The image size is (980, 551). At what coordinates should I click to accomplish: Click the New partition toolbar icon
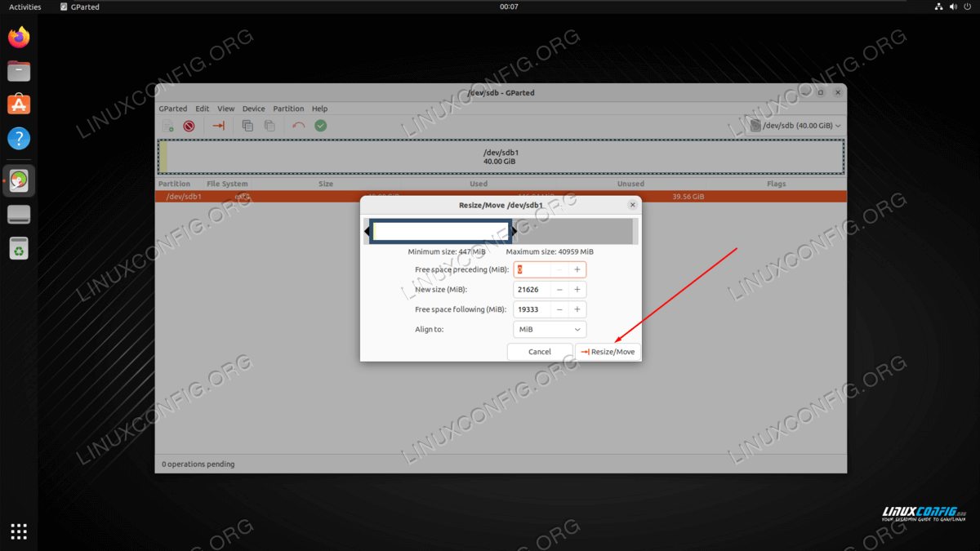tap(168, 126)
